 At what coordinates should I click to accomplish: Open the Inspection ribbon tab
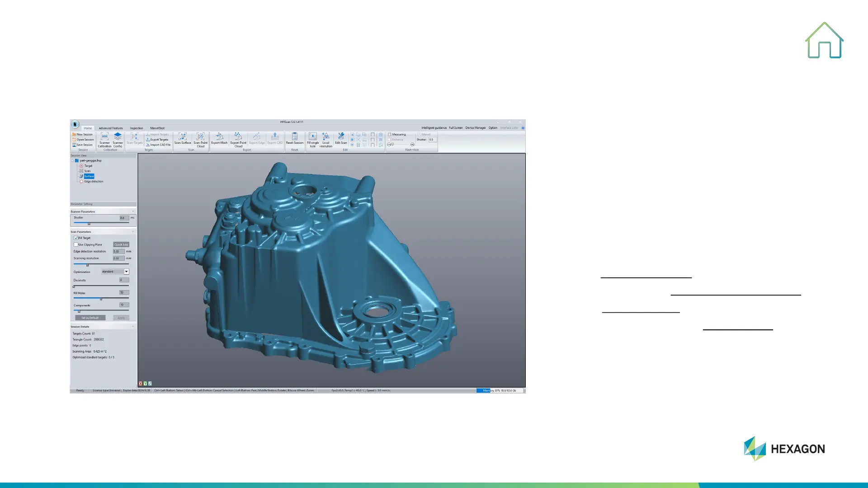pyautogui.click(x=137, y=128)
